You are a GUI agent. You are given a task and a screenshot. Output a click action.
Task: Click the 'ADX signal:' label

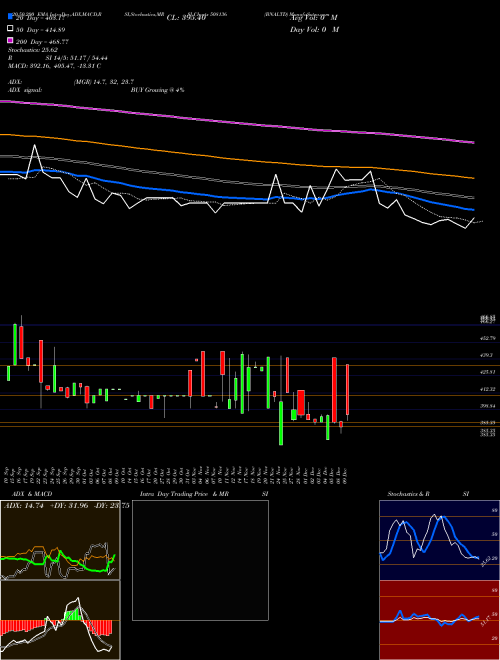pos(25,90)
